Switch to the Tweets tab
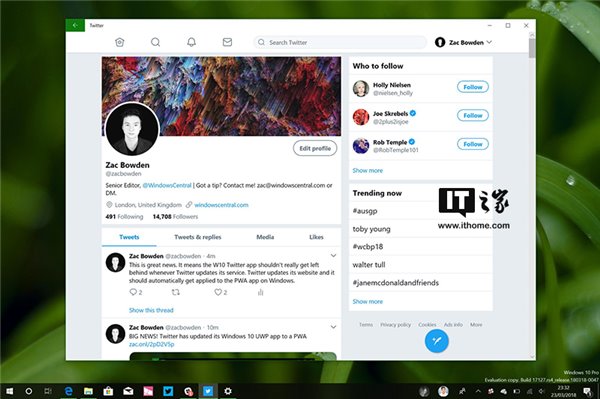This screenshot has width=600, height=399. [x=129, y=237]
